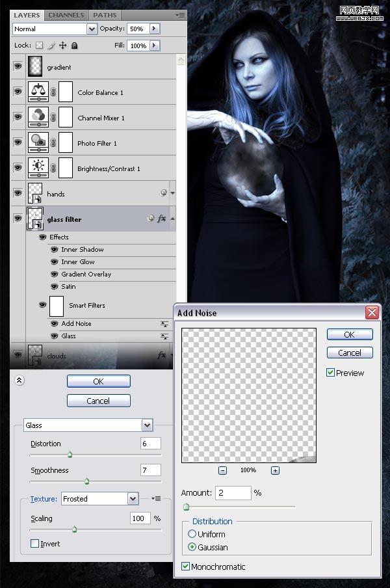Toggle visibility of Satin effect
This screenshot has width=390, height=588.
pyautogui.click(x=55, y=286)
